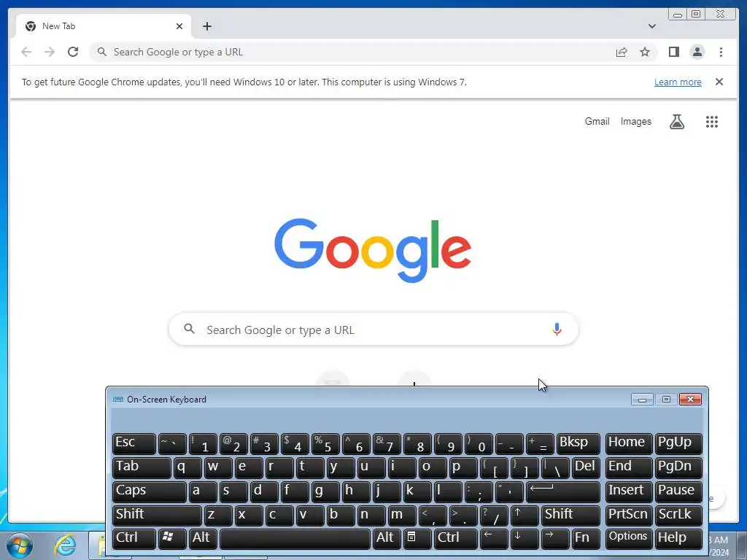Tap the up arrow key

(525, 516)
